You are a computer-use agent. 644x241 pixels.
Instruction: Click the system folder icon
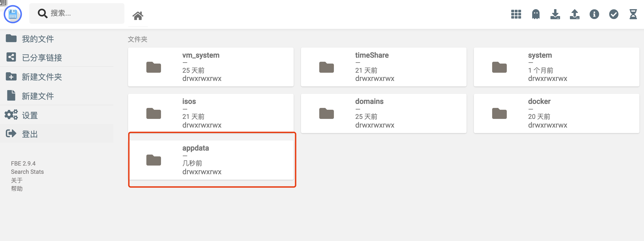[x=499, y=67]
